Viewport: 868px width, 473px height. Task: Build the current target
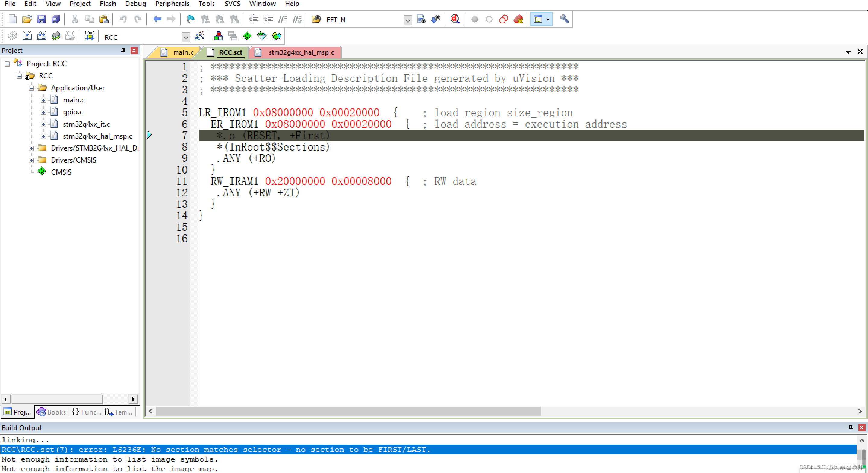point(27,36)
